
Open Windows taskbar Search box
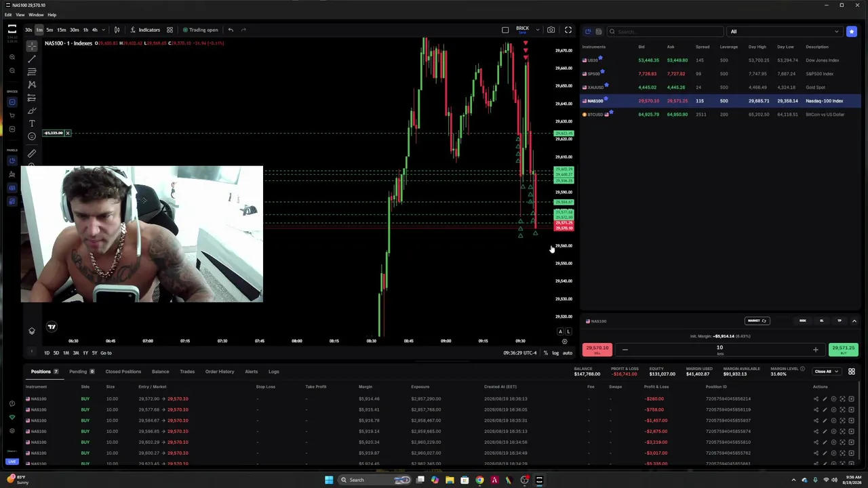(375, 480)
